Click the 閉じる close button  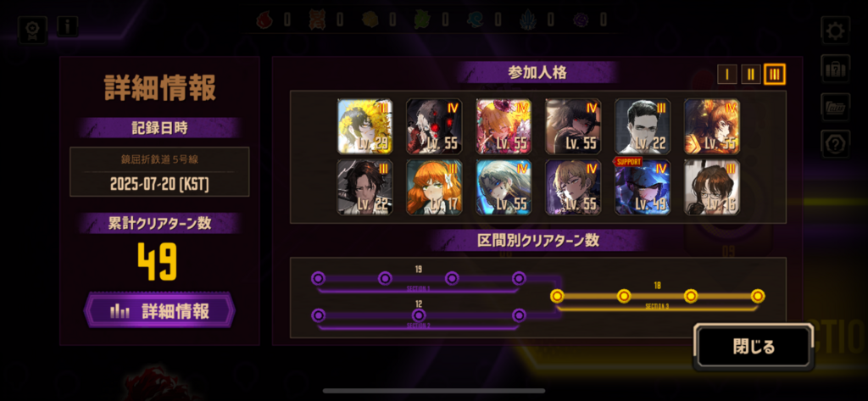754,348
